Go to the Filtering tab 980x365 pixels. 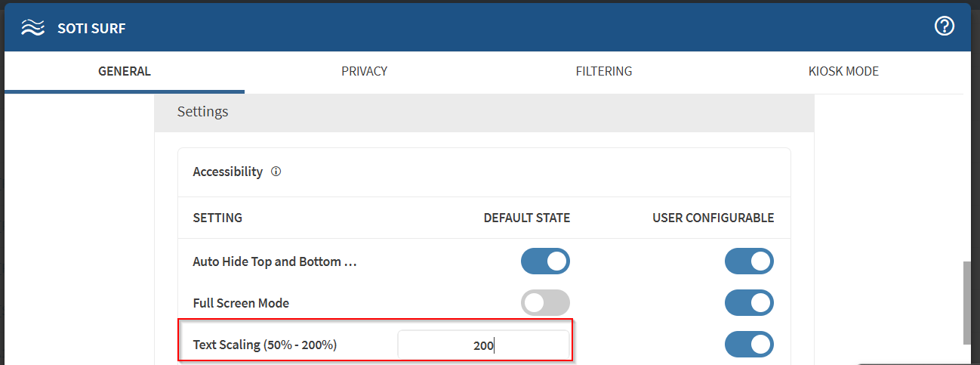pos(603,72)
